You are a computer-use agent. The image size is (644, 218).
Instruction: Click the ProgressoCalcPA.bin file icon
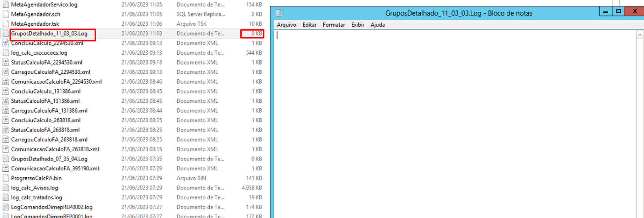(6, 178)
